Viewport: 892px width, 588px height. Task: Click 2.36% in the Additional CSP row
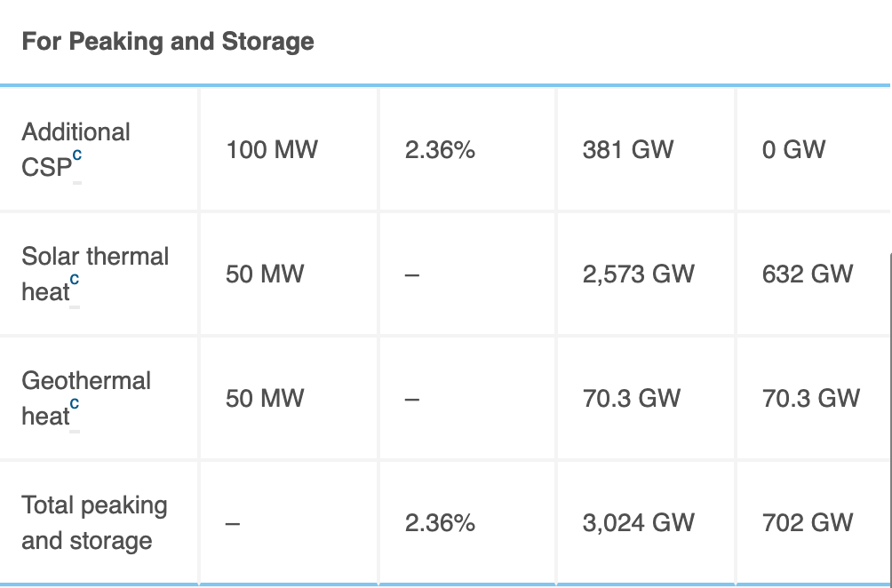point(440,150)
